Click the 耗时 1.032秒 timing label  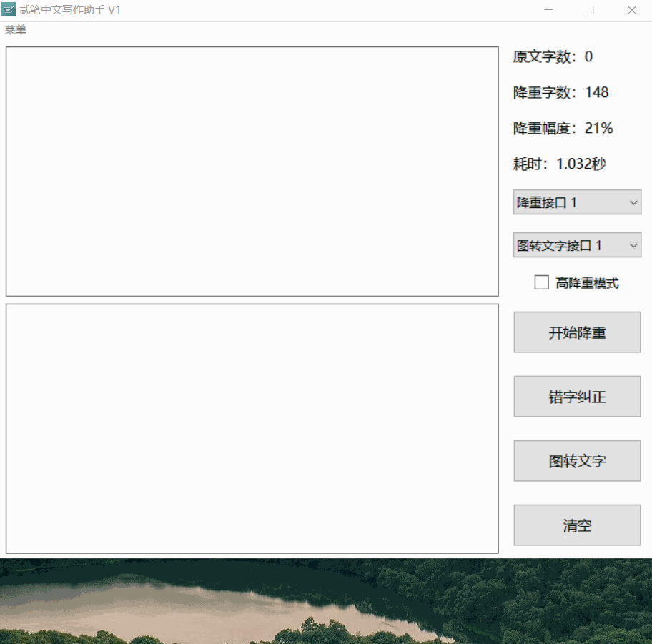pos(559,164)
